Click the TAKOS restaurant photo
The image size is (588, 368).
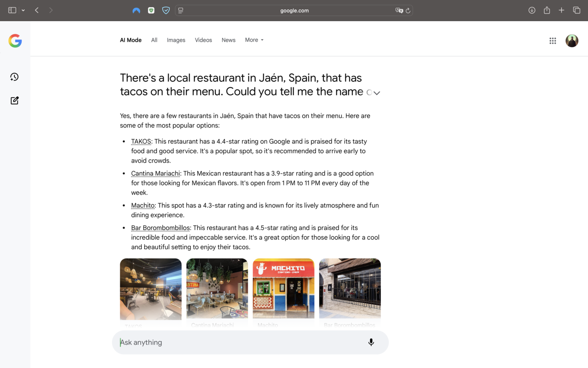click(x=151, y=289)
